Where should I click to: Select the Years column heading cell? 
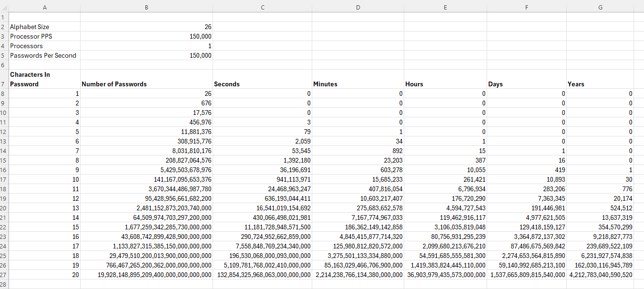600,84
